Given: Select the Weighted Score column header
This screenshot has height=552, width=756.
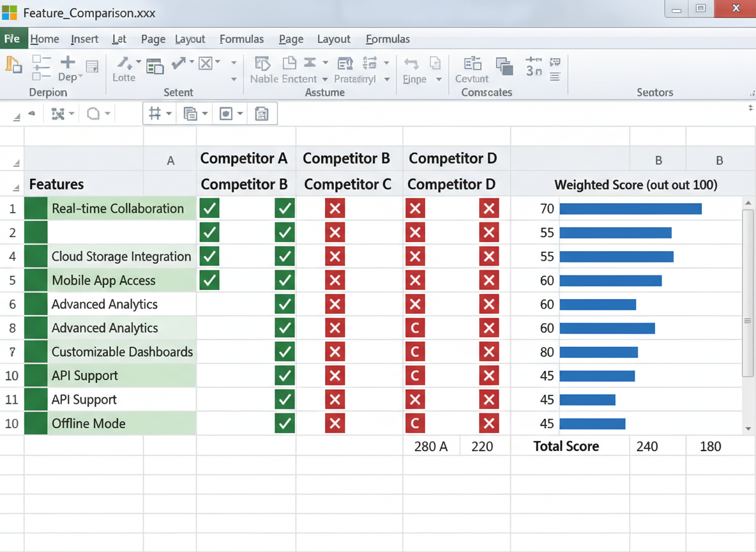Looking at the screenshot, I should click(635, 184).
